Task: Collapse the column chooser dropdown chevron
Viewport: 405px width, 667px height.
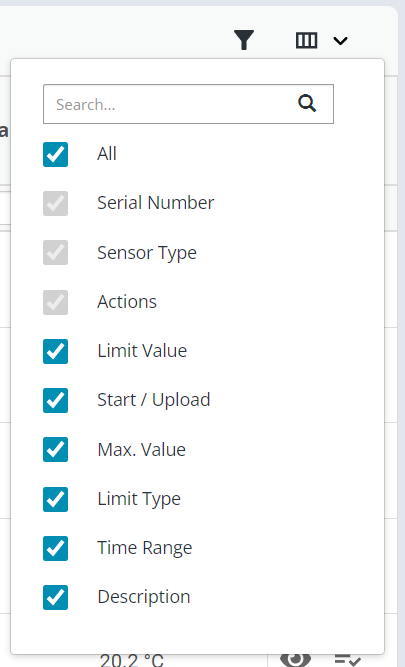Action: pyautogui.click(x=340, y=41)
